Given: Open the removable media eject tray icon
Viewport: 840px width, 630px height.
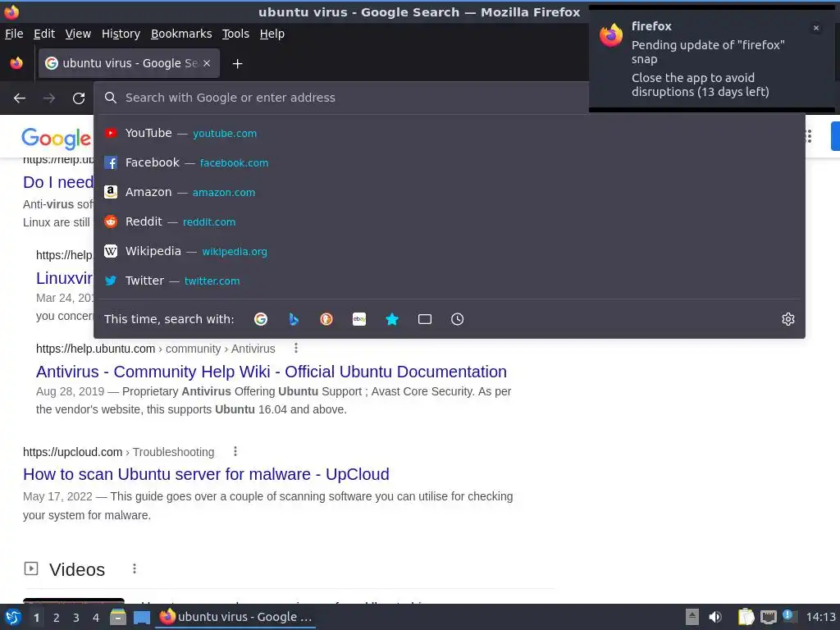Looking at the screenshot, I should [x=692, y=617].
